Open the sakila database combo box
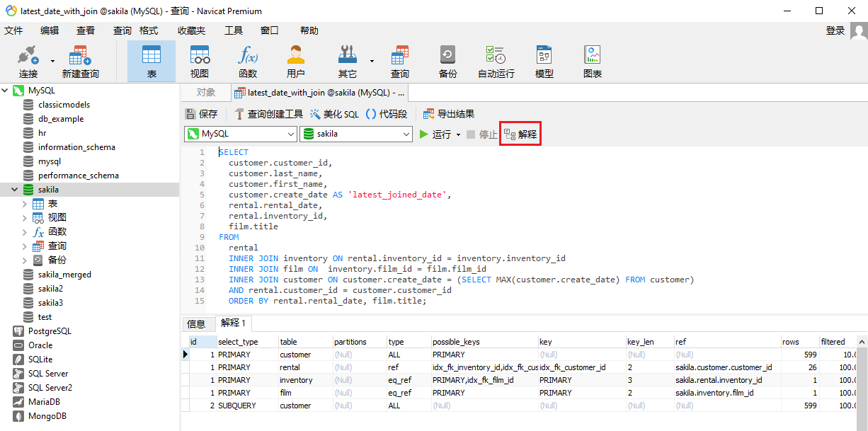This screenshot has height=431, width=868. [x=356, y=134]
